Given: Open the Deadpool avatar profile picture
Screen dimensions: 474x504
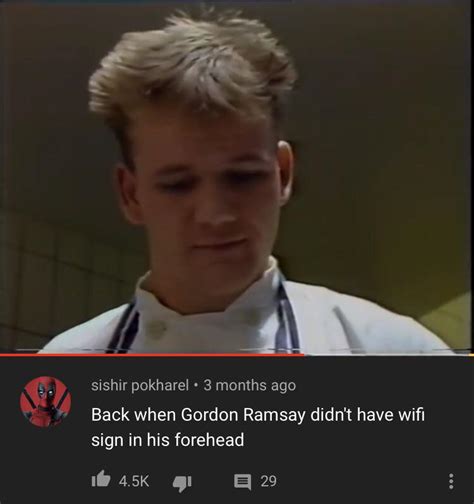Looking at the screenshot, I should pyautogui.click(x=46, y=402).
